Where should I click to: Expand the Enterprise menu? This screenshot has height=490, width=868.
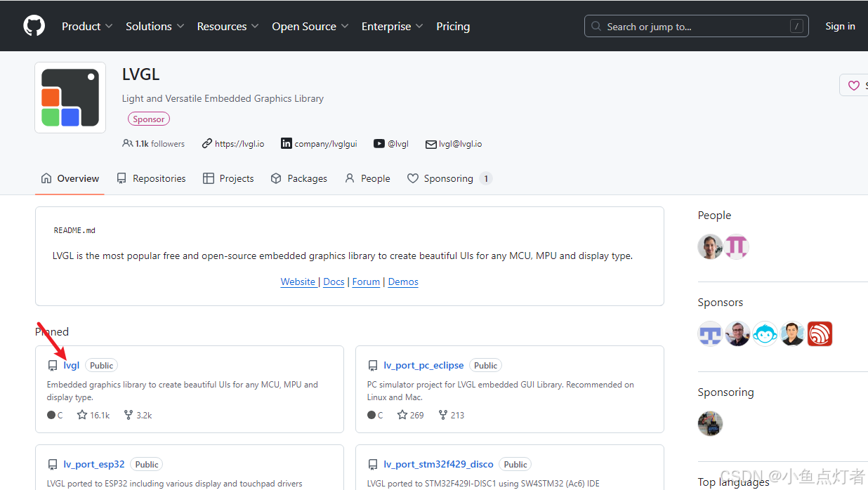coord(393,26)
